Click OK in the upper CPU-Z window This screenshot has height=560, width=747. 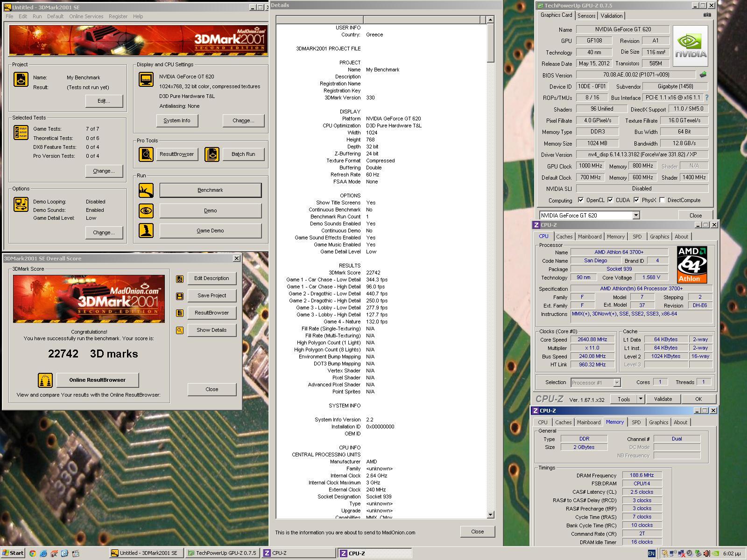pyautogui.click(x=698, y=399)
